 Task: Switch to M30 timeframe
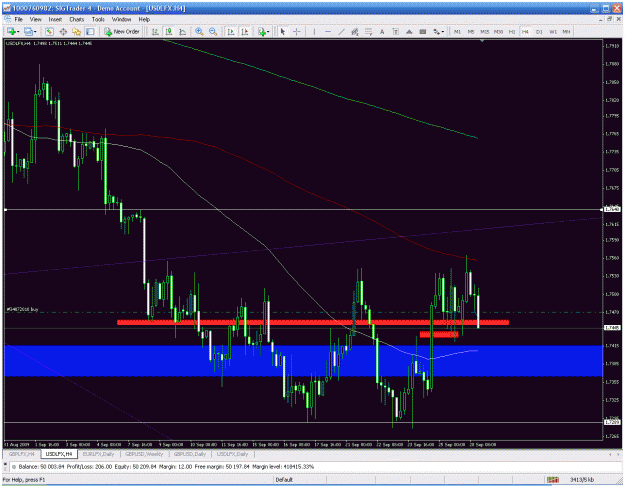(x=498, y=31)
